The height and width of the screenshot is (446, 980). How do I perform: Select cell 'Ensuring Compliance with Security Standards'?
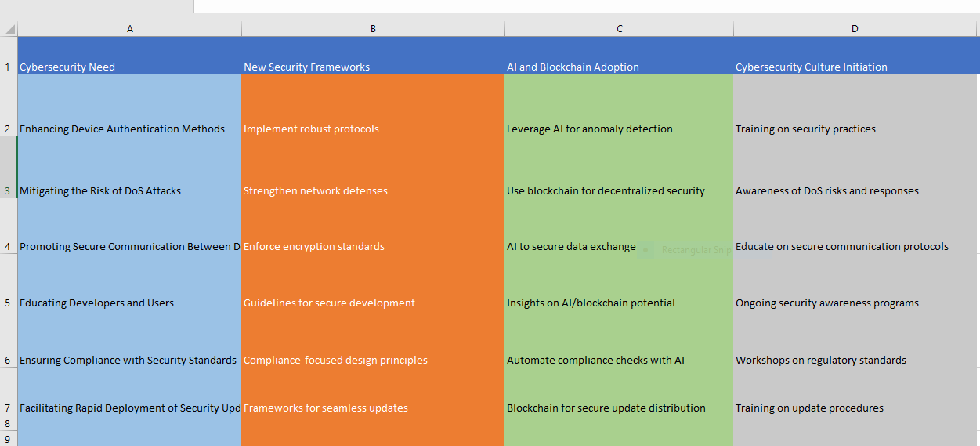point(129,339)
